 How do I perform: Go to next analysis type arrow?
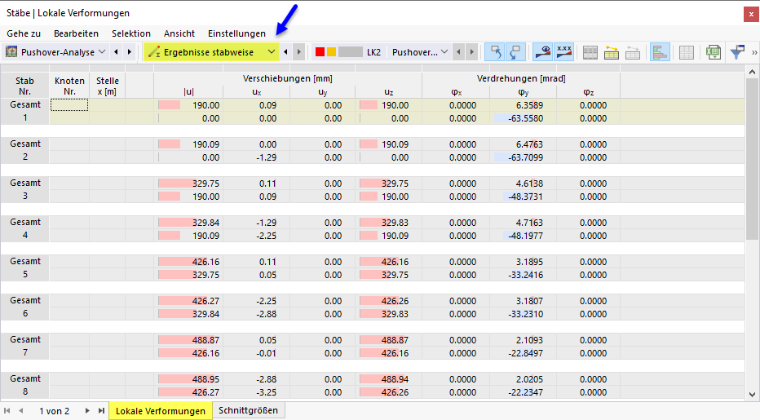pos(129,52)
